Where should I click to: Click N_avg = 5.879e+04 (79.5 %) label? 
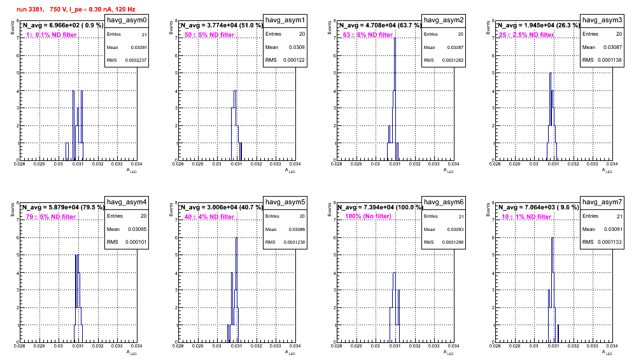click(63, 207)
